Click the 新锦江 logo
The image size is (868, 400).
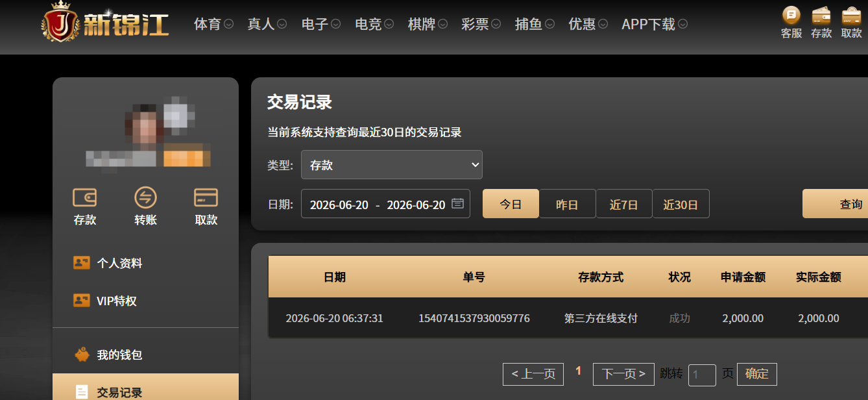pos(105,21)
